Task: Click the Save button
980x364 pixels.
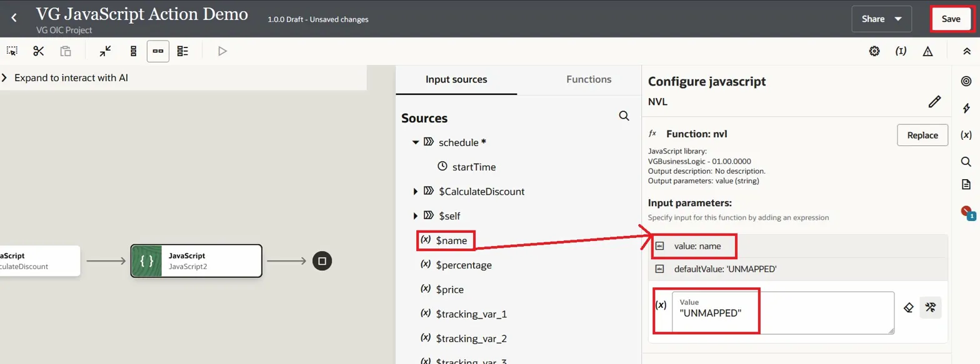Action: [950, 19]
